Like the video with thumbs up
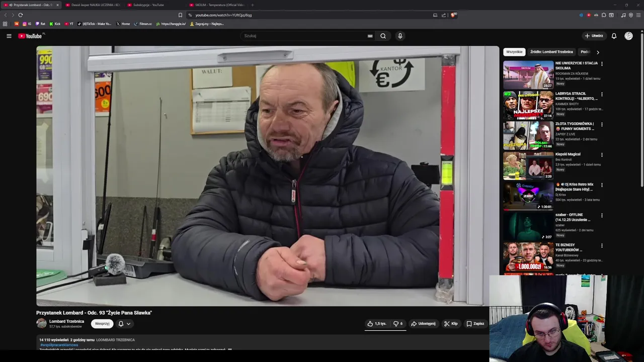Image resolution: width=644 pixels, height=362 pixels. (x=376, y=324)
